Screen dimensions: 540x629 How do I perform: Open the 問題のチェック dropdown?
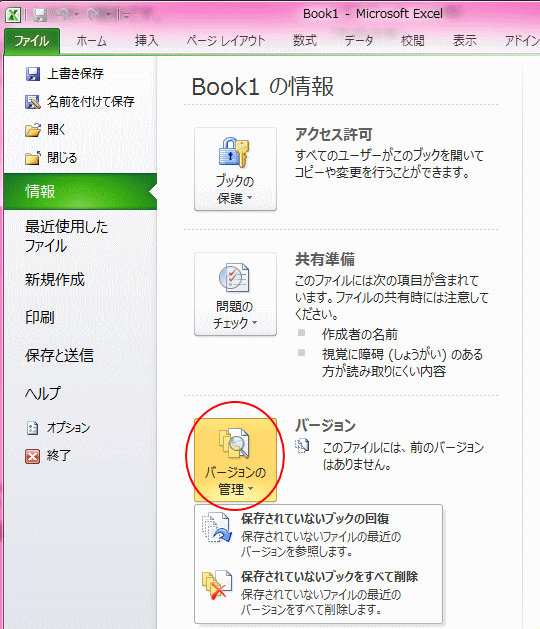[235, 294]
